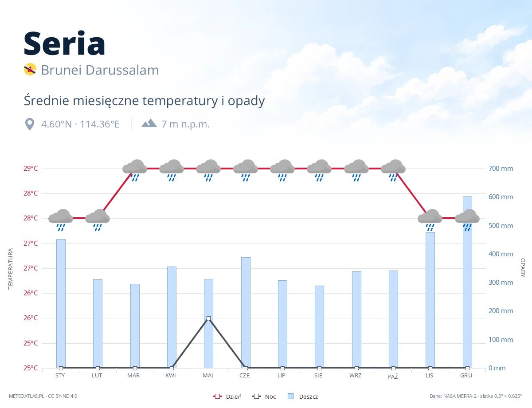Click the rain cloud icon above CZE
The height and width of the screenshot is (408, 532).
click(246, 170)
